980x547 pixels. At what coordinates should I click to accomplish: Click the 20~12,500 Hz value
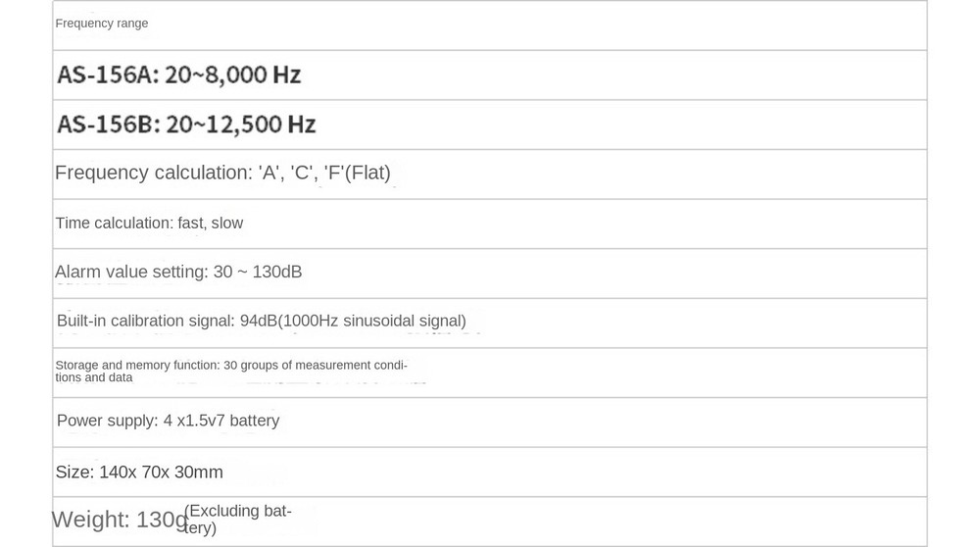point(241,124)
